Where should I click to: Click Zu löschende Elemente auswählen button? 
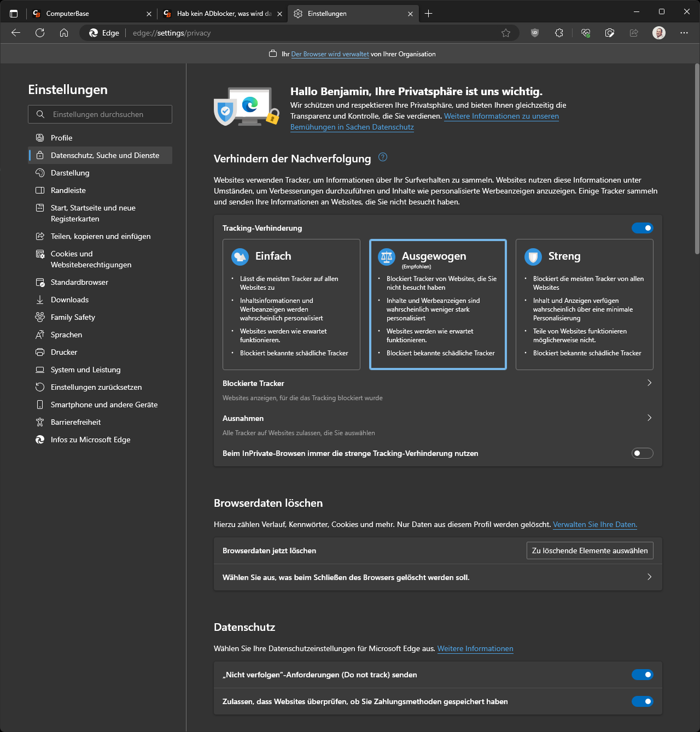pos(590,551)
